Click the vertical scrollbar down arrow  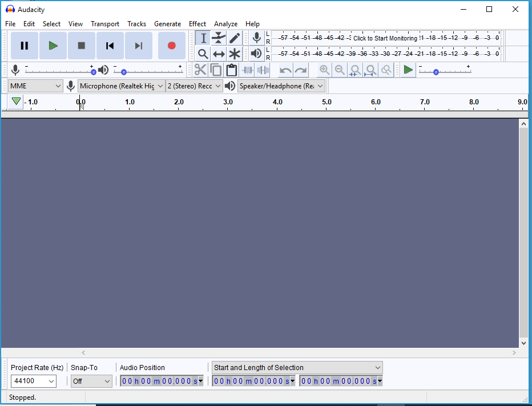(523, 343)
